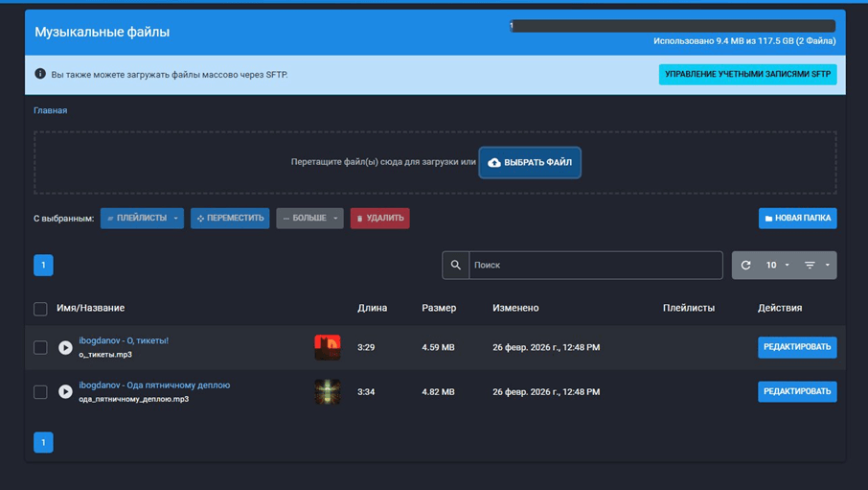Create a folder with "Новая папка"

(797, 219)
